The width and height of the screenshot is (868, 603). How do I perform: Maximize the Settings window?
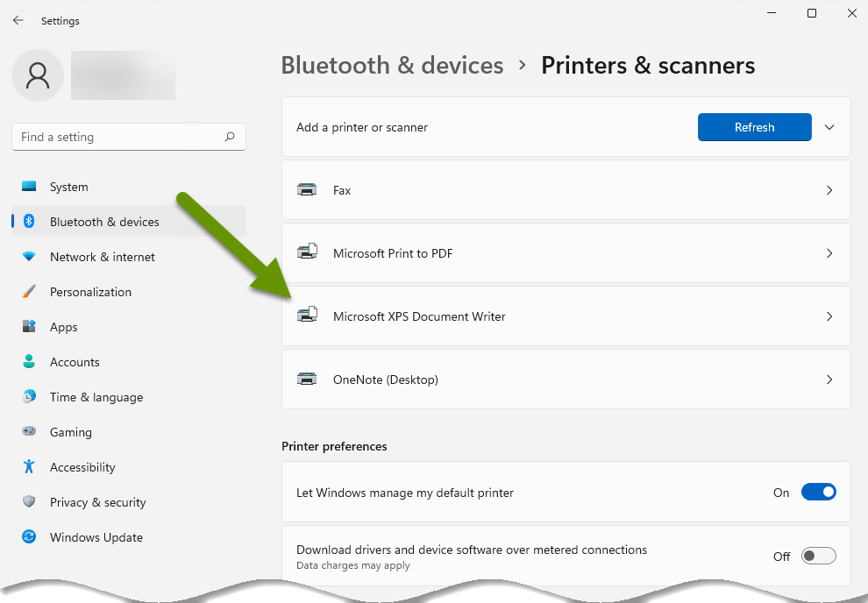(x=812, y=13)
